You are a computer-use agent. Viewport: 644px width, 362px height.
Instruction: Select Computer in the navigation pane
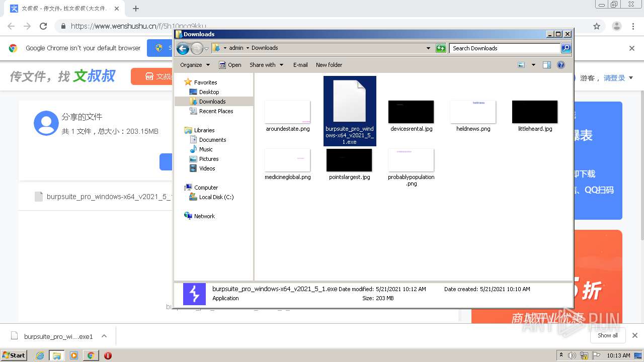(206, 188)
